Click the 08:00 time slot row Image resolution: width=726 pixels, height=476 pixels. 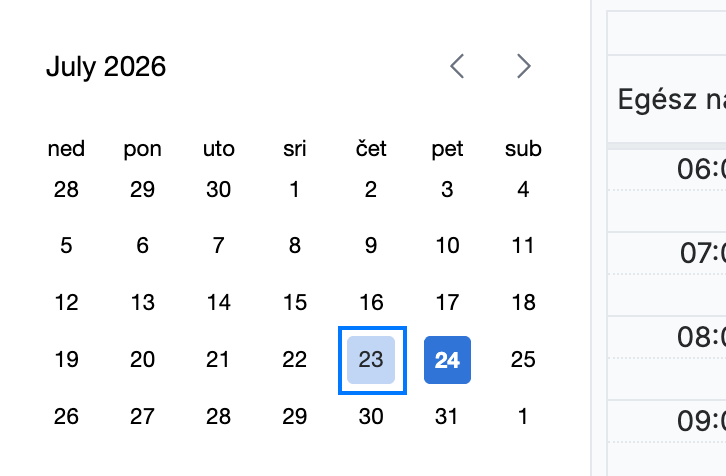point(667,358)
